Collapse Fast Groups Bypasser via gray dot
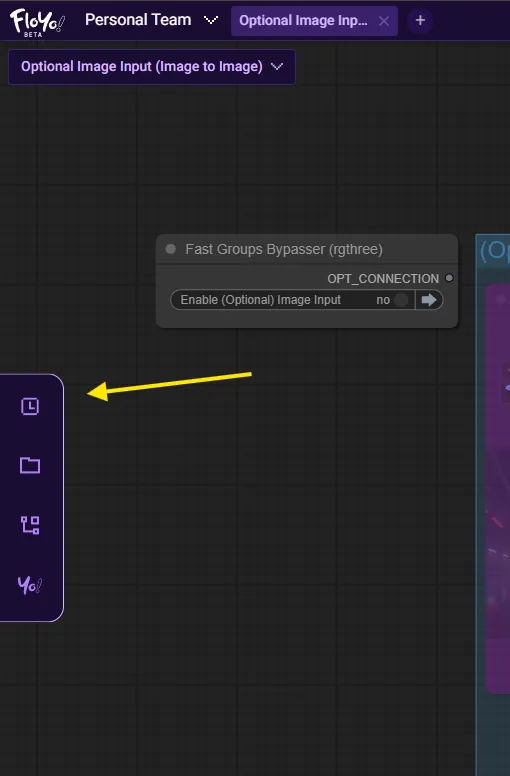Screen dimensions: 510x776 tap(171, 249)
